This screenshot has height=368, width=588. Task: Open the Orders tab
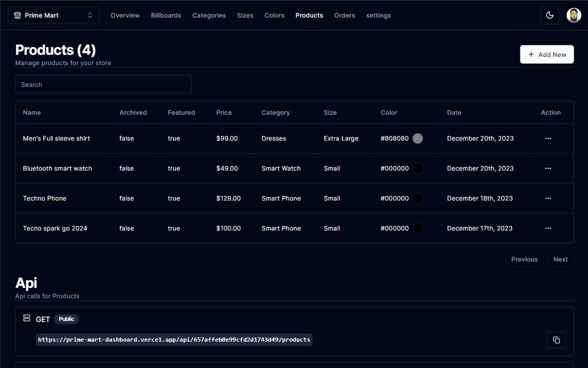coord(344,16)
